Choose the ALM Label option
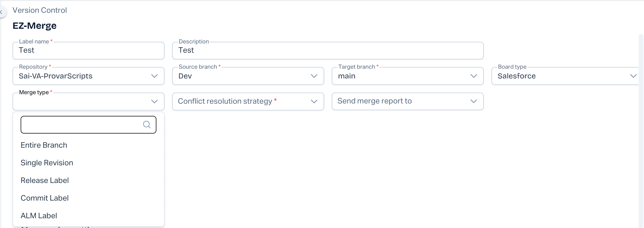 [39, 216]
